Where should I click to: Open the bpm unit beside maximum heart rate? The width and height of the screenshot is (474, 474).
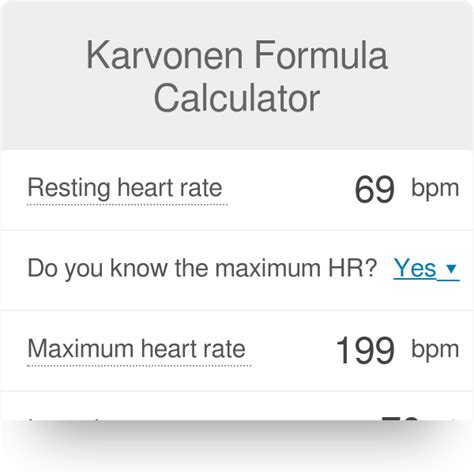435,350
